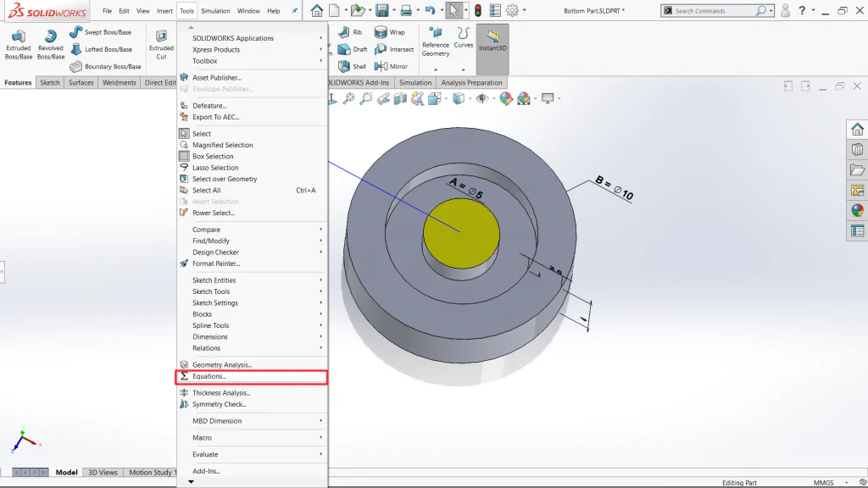Viewport: 868px width, 488px height.
Task: Click the Home icon in top toolbar
Action: (317, 10)
